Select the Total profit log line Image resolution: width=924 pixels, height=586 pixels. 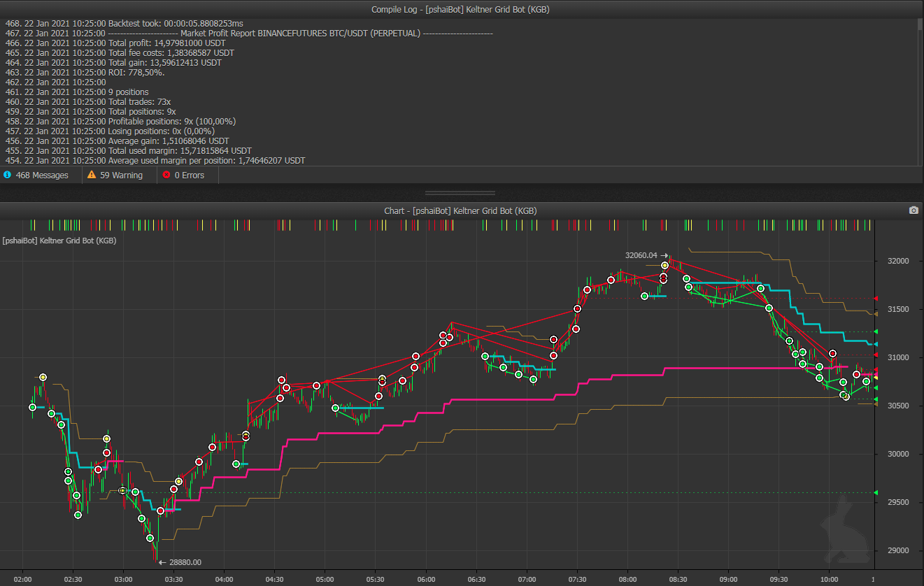pos(115,43)
